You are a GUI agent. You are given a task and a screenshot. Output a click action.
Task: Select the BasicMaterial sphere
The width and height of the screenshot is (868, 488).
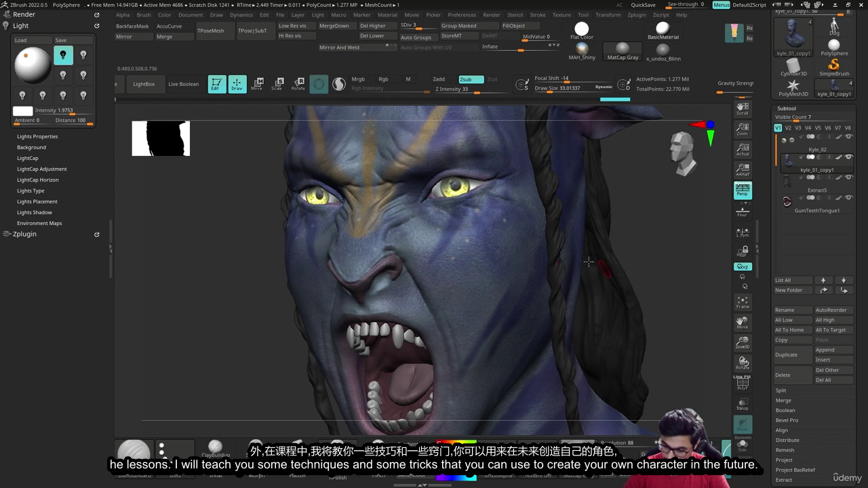point(663,30)
